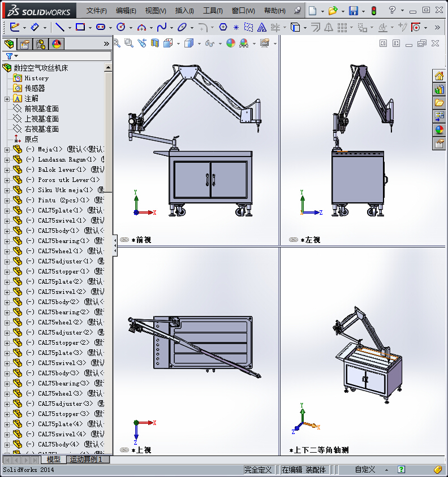Open the Design Library pane

pyautogui.click(x=439, y=89)
